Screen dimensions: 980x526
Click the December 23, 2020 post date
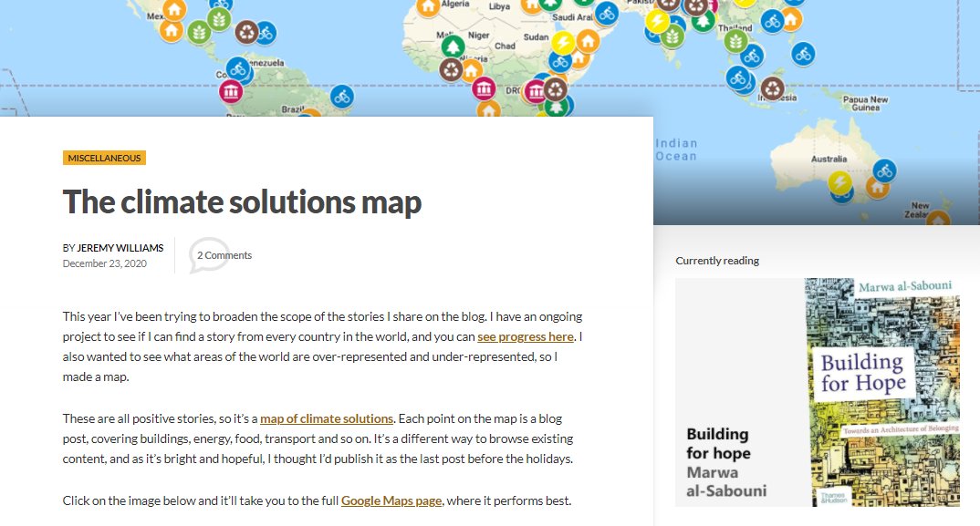[x=104, y=263]
